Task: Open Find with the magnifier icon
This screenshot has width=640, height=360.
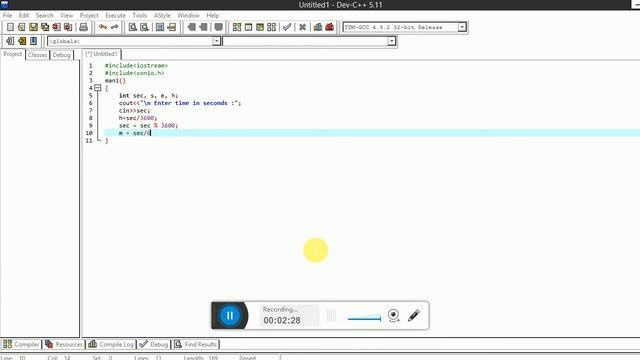Action: tap(133, 27)
